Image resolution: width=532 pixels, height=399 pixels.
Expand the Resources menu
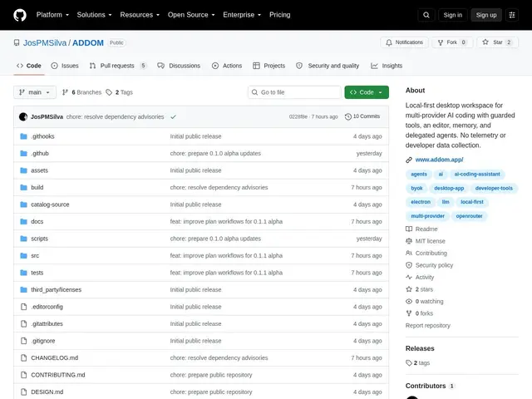click(x=140, y=15)
